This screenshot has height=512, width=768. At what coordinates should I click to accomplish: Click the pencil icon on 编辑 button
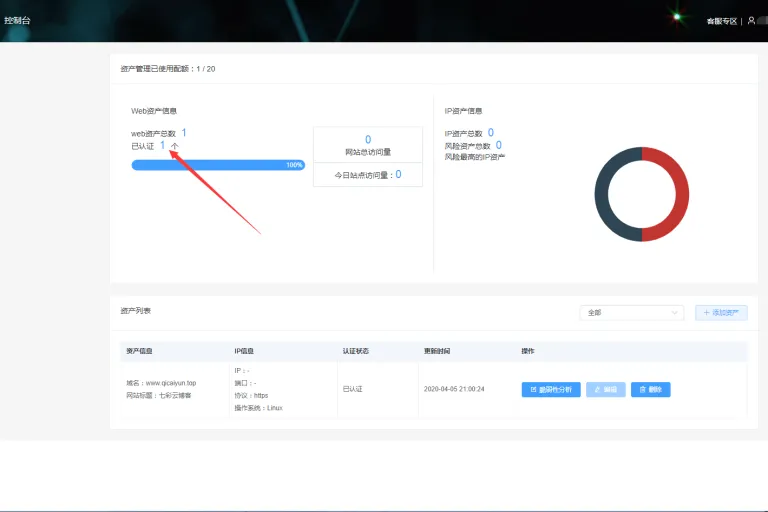[597, 390]
